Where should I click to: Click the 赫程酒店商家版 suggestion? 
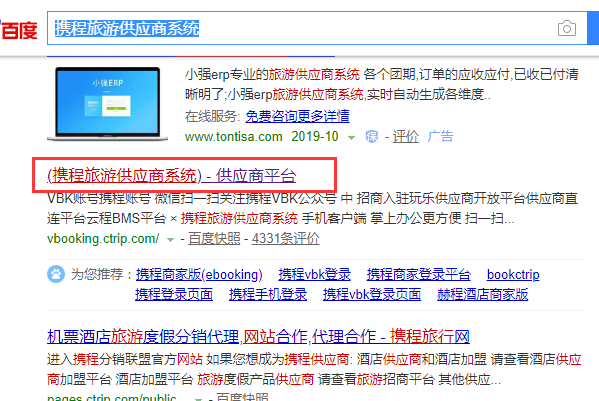tap(482, 294)
